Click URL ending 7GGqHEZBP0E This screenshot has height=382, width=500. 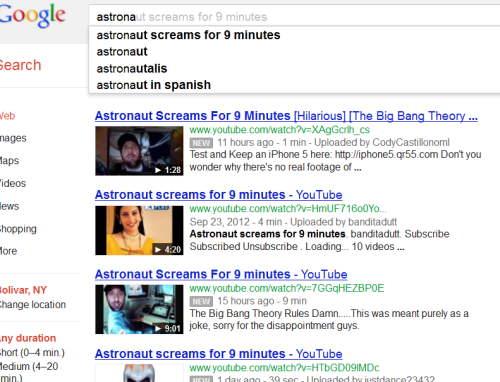pos(287,288)
